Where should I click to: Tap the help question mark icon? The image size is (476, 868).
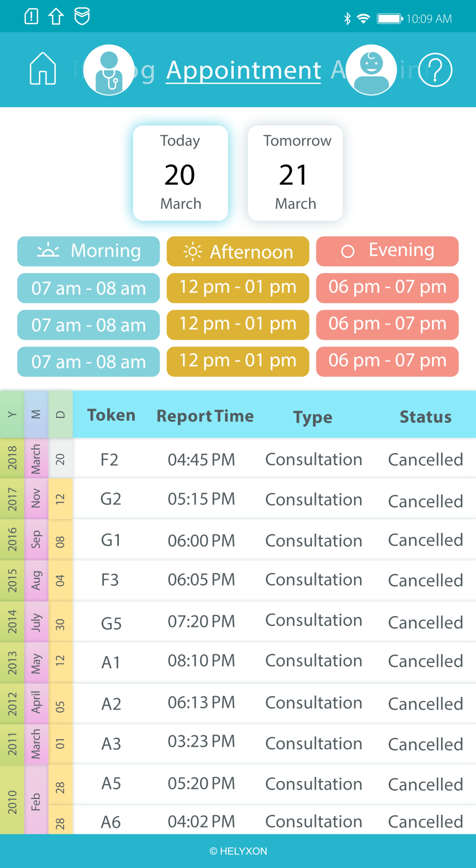click(435, 70)
